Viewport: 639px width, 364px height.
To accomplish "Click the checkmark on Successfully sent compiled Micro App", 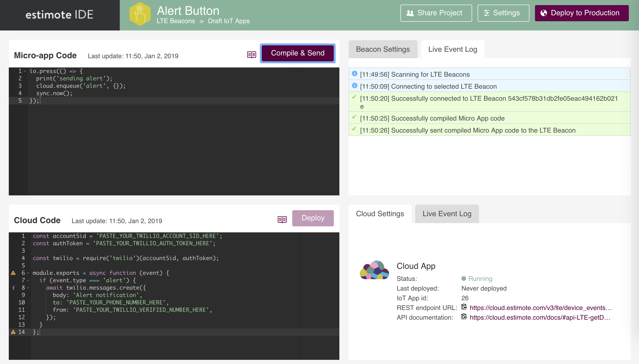I will click(x=354, y=129).
